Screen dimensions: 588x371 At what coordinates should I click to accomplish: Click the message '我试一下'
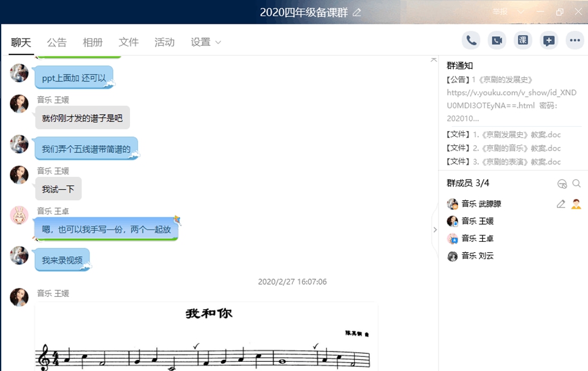58,189
